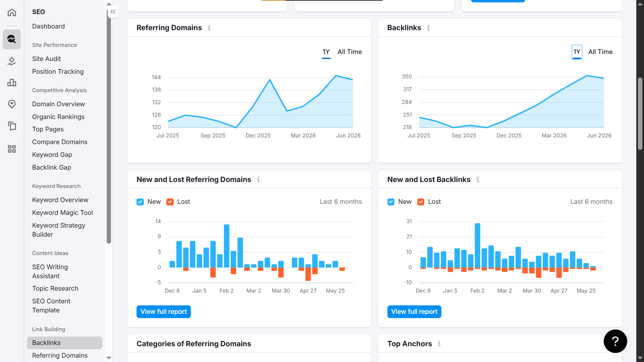The height and width of the screenshot is (362, 644).
Task: View full report for Backlinks
Action: pyautogui.click(x=414, y=312)
